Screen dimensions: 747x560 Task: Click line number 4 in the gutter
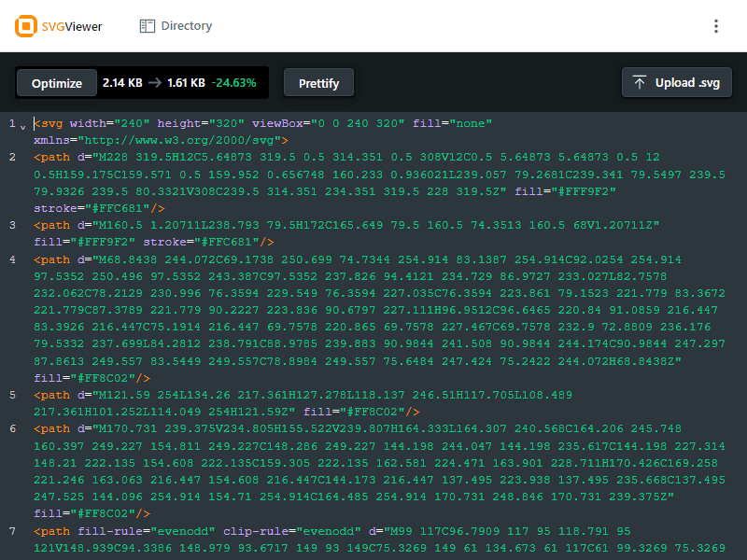click(13, 259)
